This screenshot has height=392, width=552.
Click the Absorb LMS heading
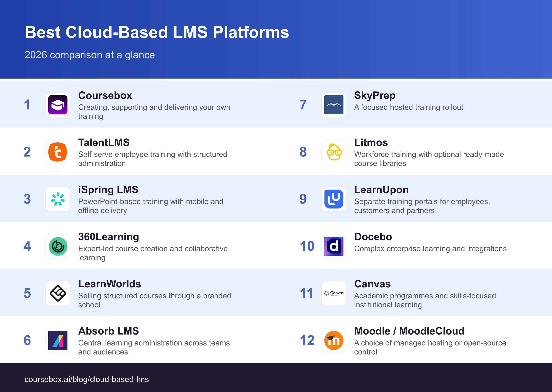point(109,331)
